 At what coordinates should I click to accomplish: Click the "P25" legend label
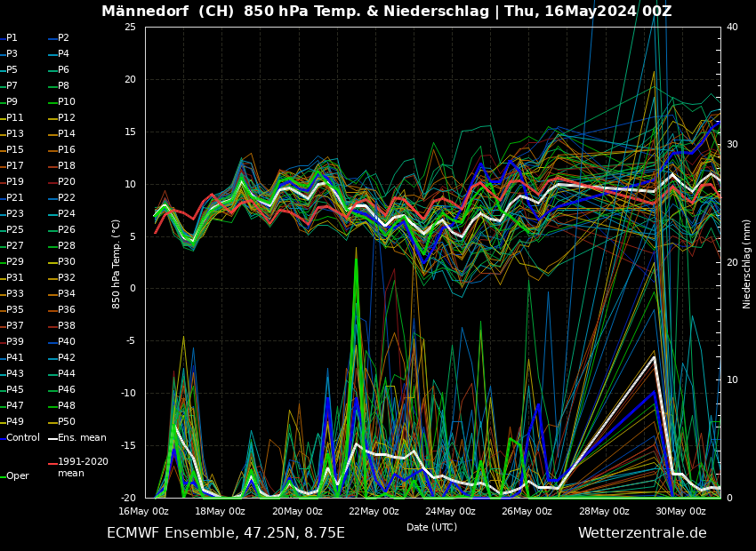pos(15,229)
